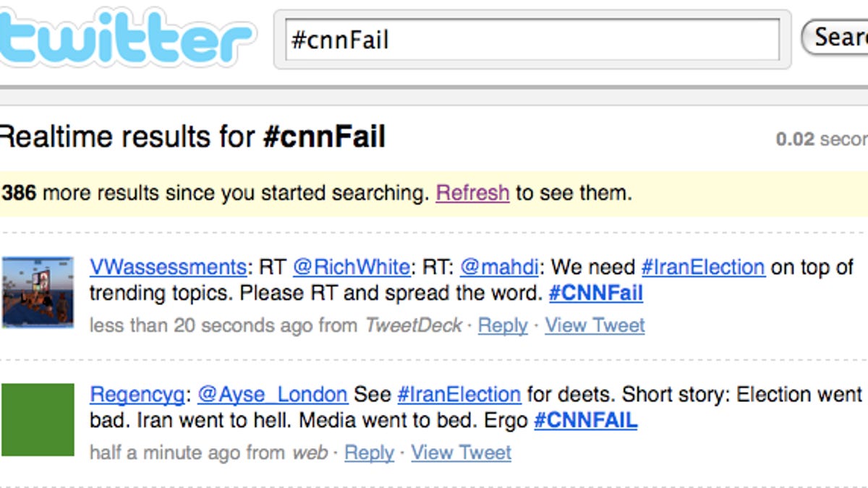Open the @Ayse_London mention link
Viewport: 868px width, 488px height.
pos(273,394)
